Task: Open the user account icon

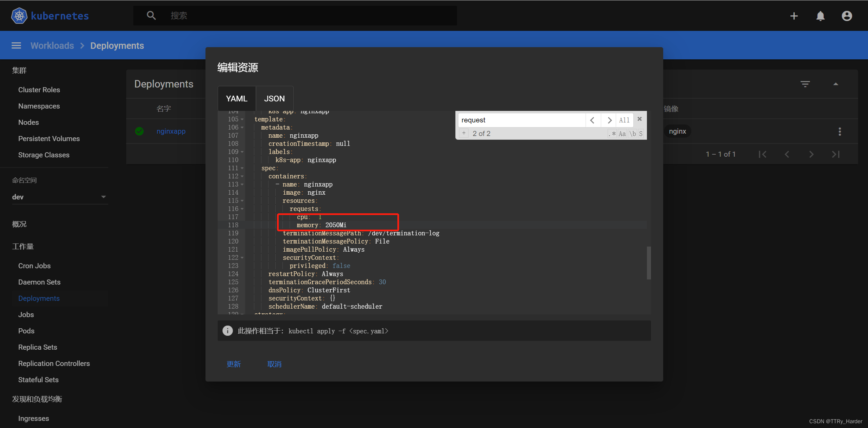Action: pyautogui.click(x=847, y=16)
